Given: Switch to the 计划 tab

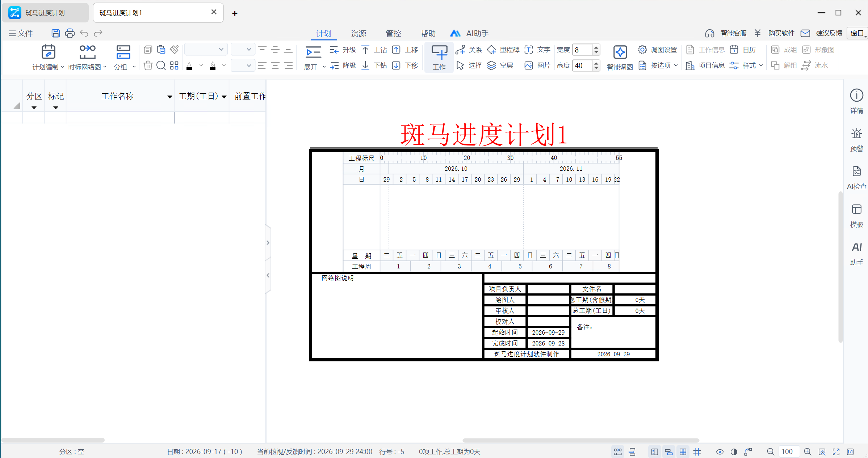Looking at the screenshot, I should (x=324, y=33).
